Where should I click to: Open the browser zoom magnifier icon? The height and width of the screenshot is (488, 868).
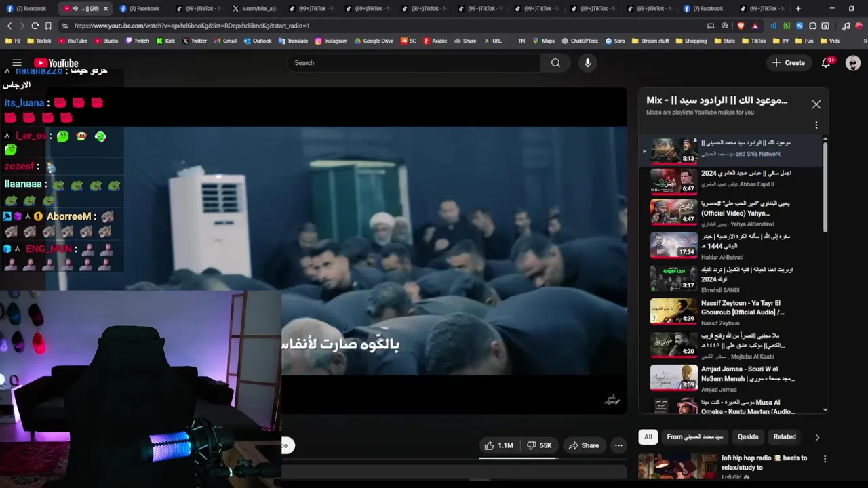coord(725,26)
